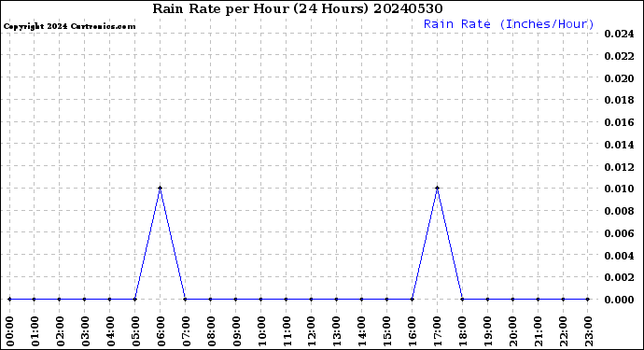Select the 02:00 x-axis label
Image resolution: width=644 pixels, height=350 pixels.
[x=60, y=331]
